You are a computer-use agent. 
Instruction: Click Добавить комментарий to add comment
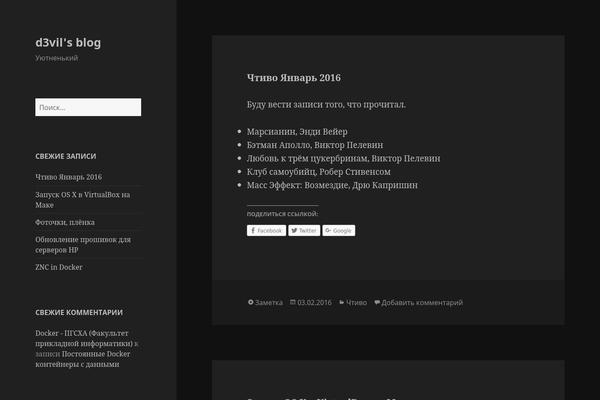coord(421,302)
